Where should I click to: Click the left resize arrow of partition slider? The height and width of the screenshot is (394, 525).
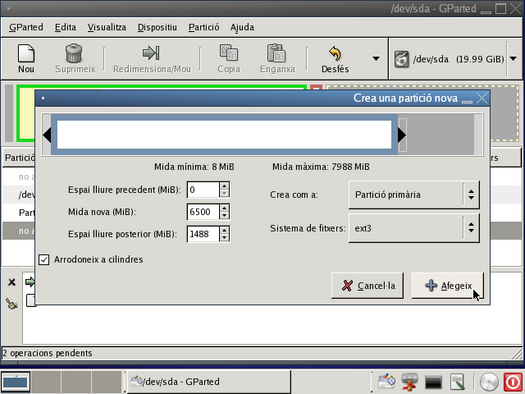point(47,135)
